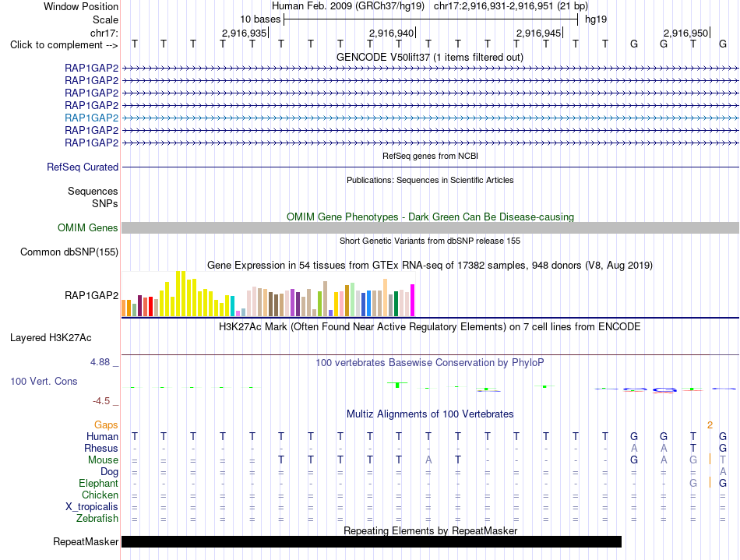Image resolution: width=740 pixels, height=560 pixels.
Task: Click the -4.5 PhyloP lower limit value
Action: tap(101, 401)
